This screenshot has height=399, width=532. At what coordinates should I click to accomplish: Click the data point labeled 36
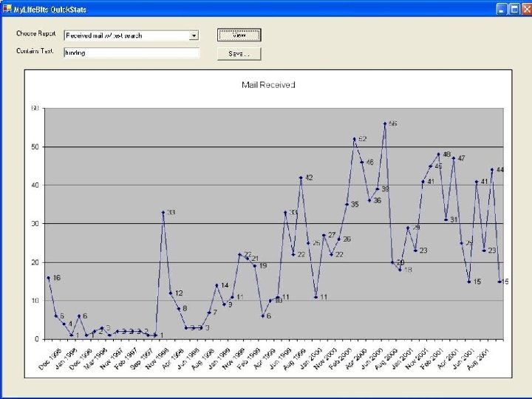[369, 200]
